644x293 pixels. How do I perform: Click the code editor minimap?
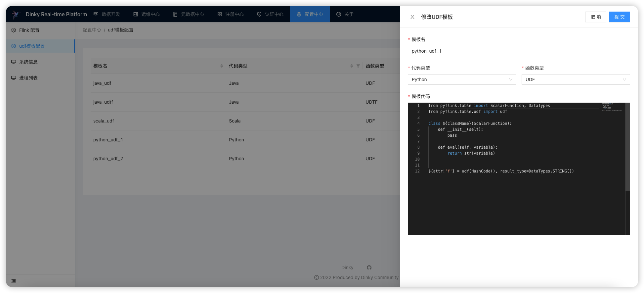tap(612, 107)
